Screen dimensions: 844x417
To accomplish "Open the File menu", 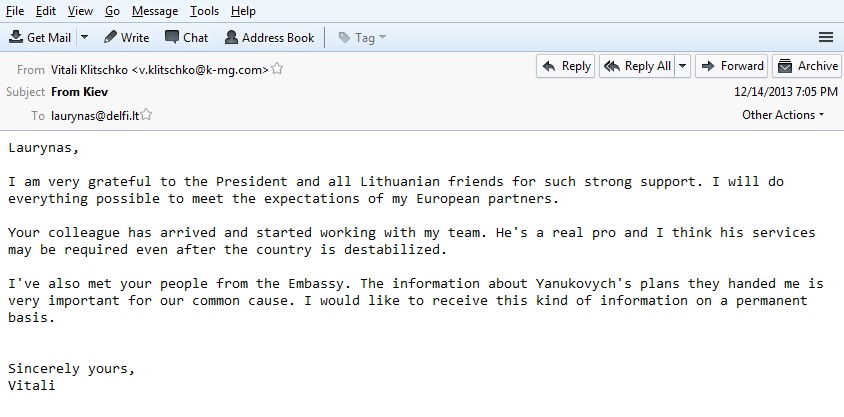I will 15,11.
